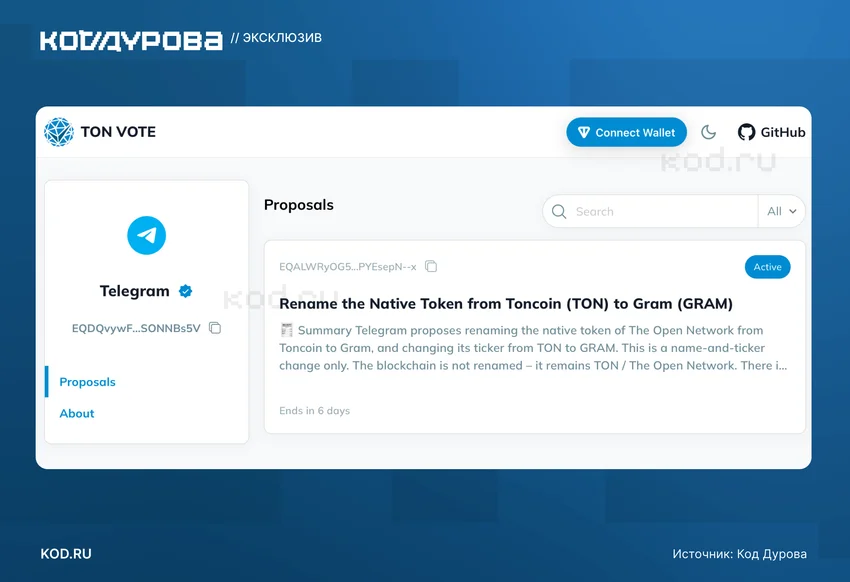Open the Proposals sidebar tab

tap(87, 381)
